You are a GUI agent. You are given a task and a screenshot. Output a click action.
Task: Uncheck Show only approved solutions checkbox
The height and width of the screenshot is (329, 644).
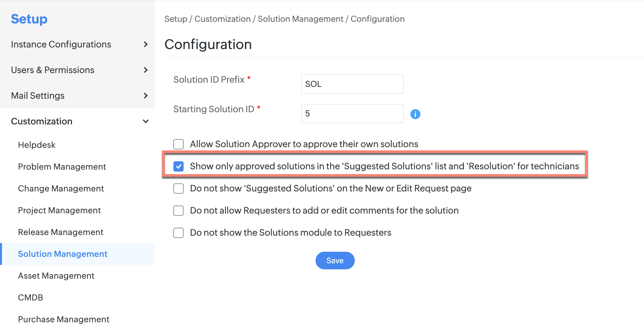tap(178, 166)
